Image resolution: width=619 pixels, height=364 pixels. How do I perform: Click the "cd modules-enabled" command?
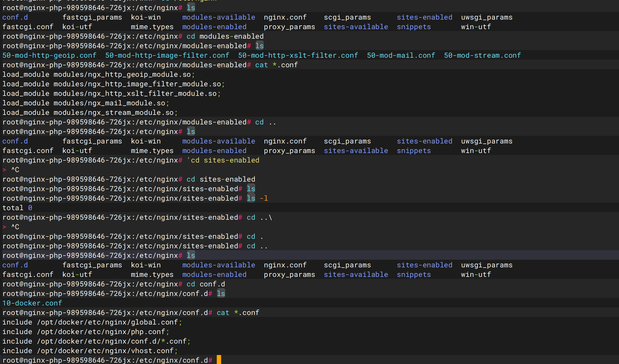(225, 36)
